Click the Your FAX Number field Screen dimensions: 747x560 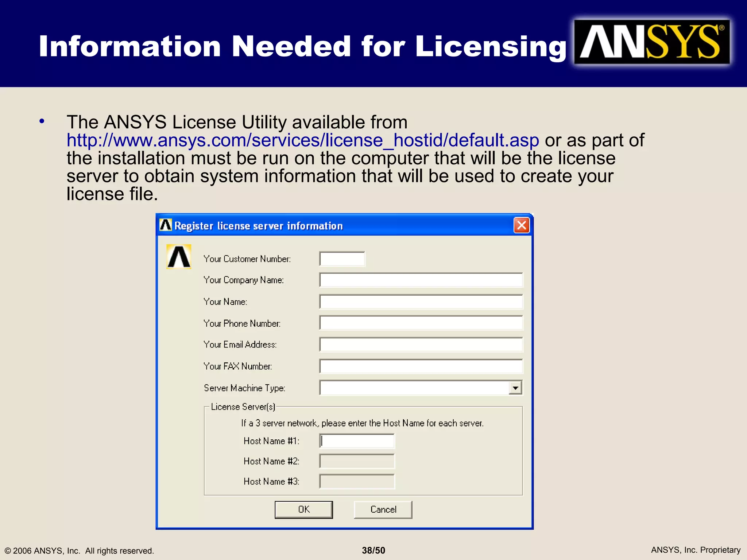[x=421, y=366]
